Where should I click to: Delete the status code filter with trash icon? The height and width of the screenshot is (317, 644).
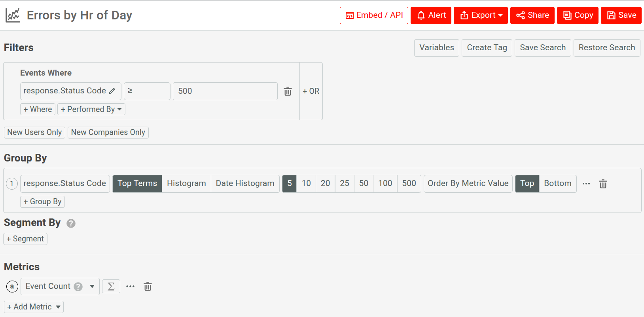click(x=288, y=91)
